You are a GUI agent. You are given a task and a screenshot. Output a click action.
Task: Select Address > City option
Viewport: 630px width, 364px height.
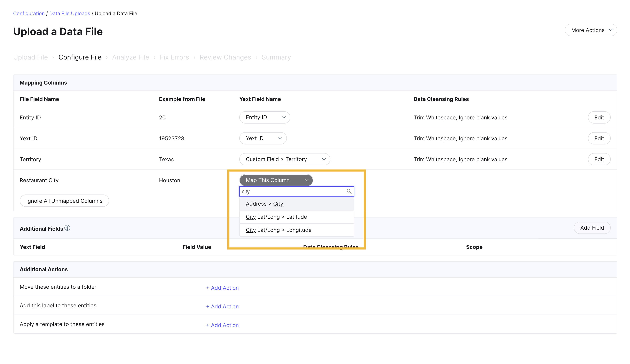point(297,204)
